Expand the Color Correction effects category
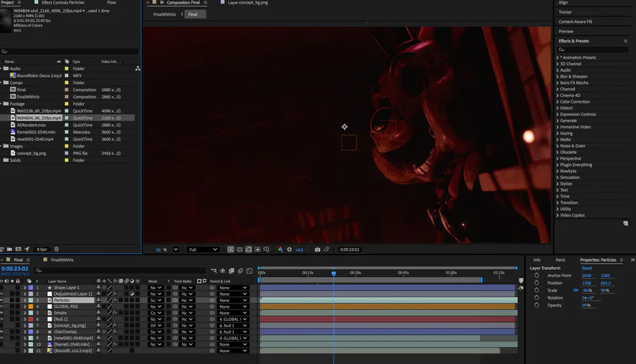Screen dimensions: 636x364 [558, 102]
